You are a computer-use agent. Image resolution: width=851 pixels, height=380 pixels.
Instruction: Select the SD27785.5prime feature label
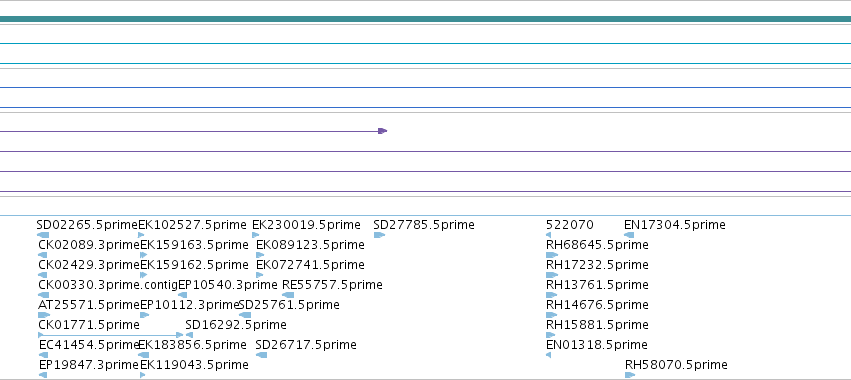tap(424, 225)
